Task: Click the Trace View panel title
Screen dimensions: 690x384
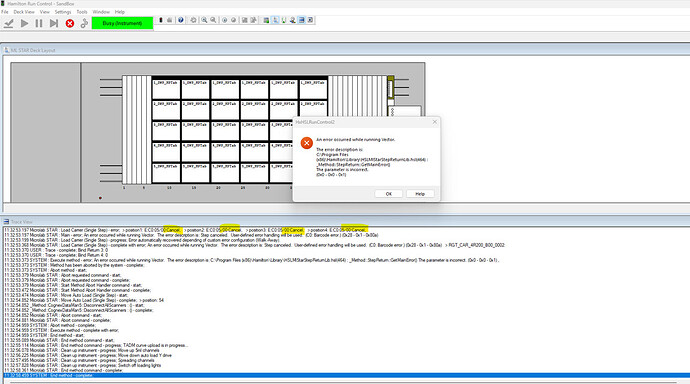Action: (22, 222)
